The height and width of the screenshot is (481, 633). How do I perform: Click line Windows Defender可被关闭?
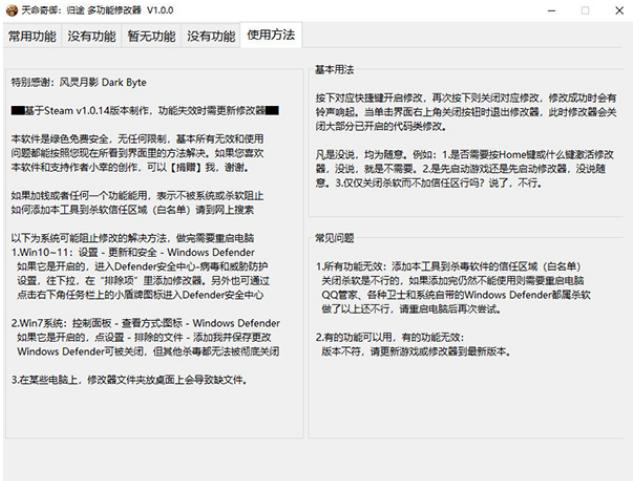(x=148, y=351)
